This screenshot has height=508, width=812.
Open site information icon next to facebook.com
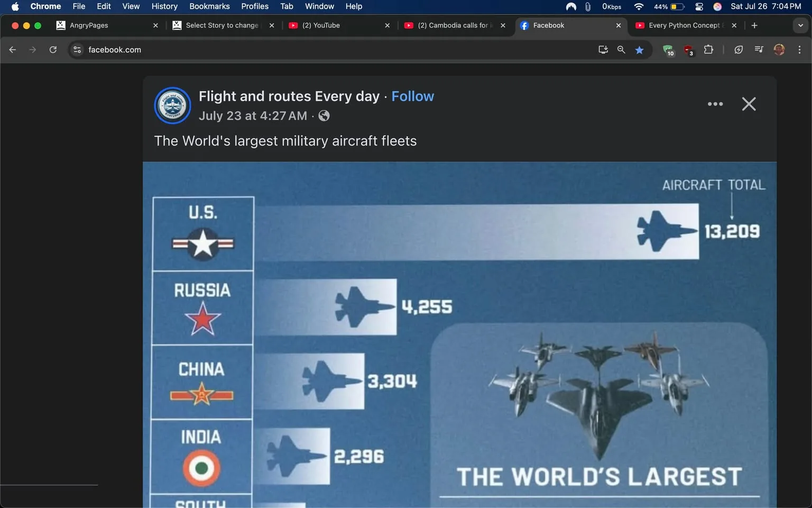pyautogui.click(x=77, y=49)
